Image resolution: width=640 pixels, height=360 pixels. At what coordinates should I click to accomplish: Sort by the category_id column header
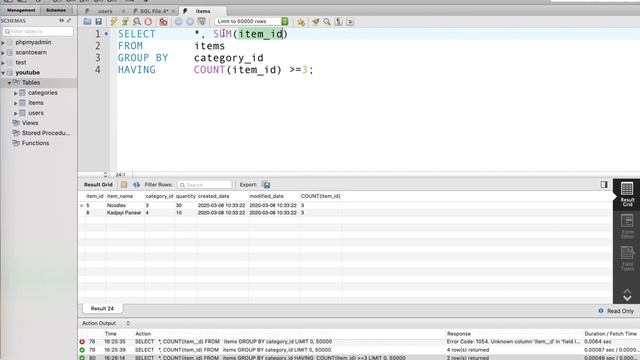pos(159,196)
